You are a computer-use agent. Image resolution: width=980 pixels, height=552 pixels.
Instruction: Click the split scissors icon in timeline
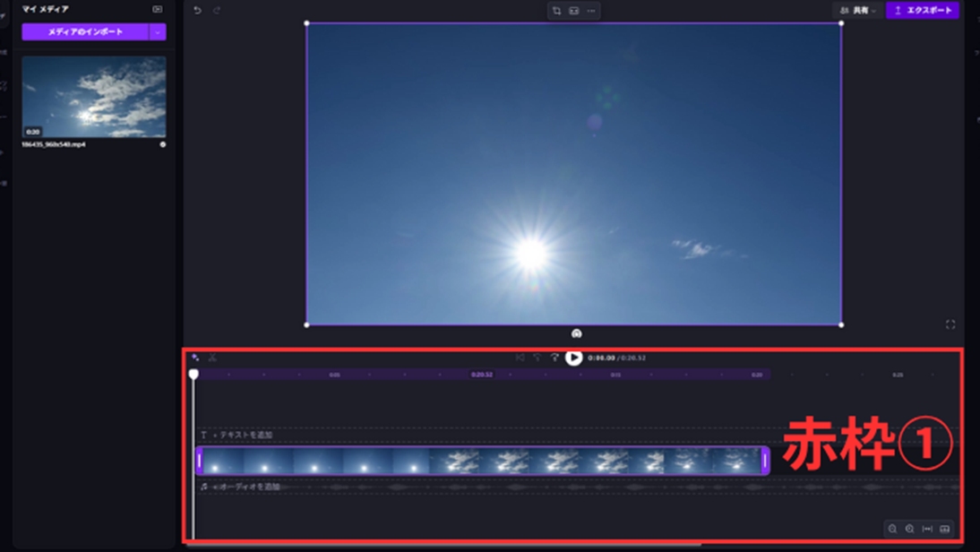tap(212, 358)
